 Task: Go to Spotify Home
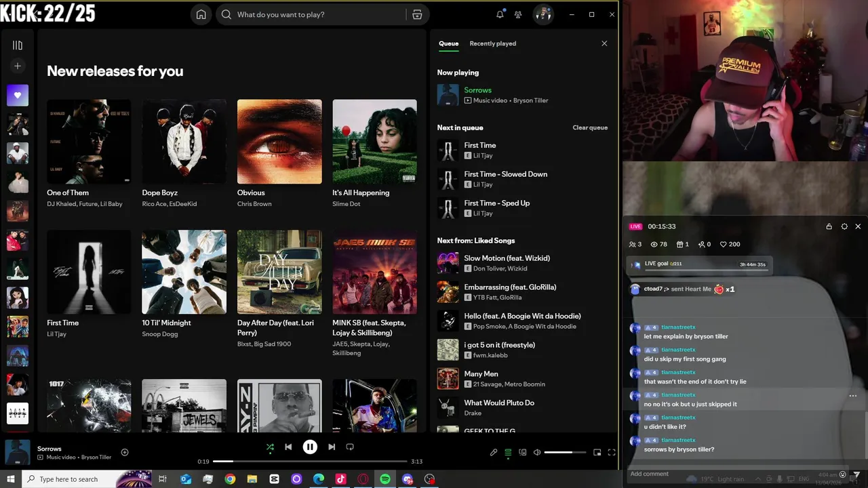tap(201, 14)
